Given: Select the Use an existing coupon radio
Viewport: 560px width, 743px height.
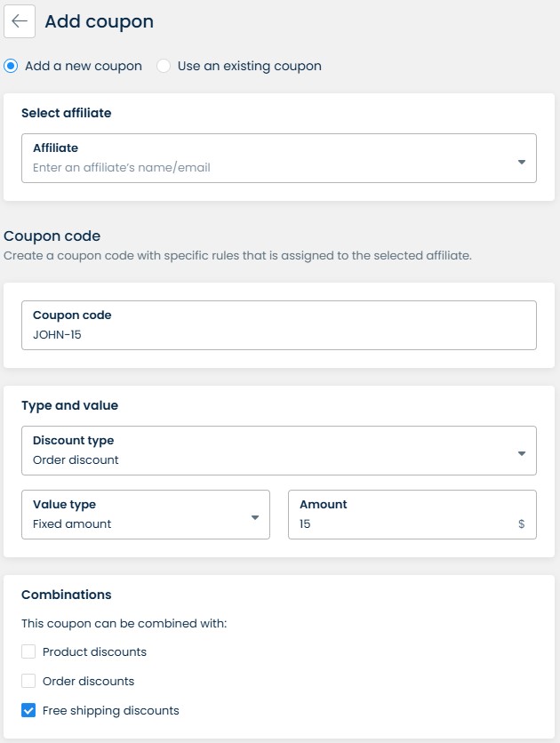Looking at the screenshot, I should click(164, 66).
